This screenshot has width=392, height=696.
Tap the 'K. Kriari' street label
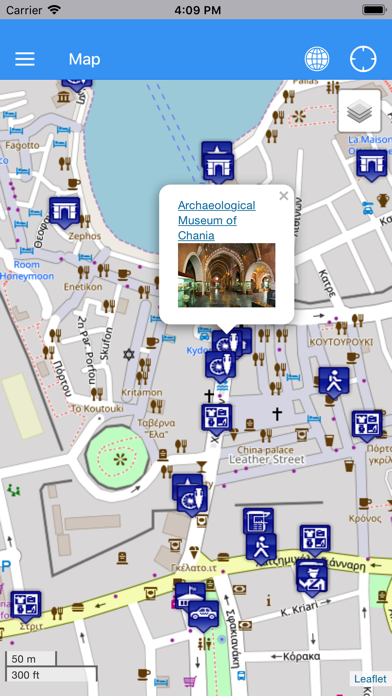point(301,609)
